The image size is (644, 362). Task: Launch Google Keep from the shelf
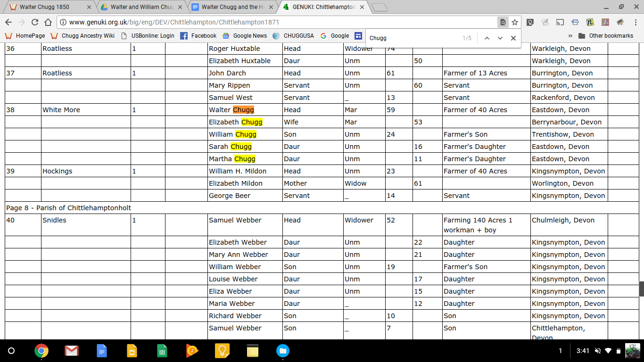click(x=223, y=351)
